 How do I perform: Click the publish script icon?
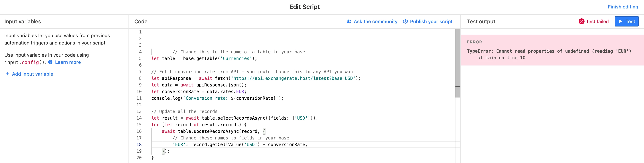(x=405, y=22)
